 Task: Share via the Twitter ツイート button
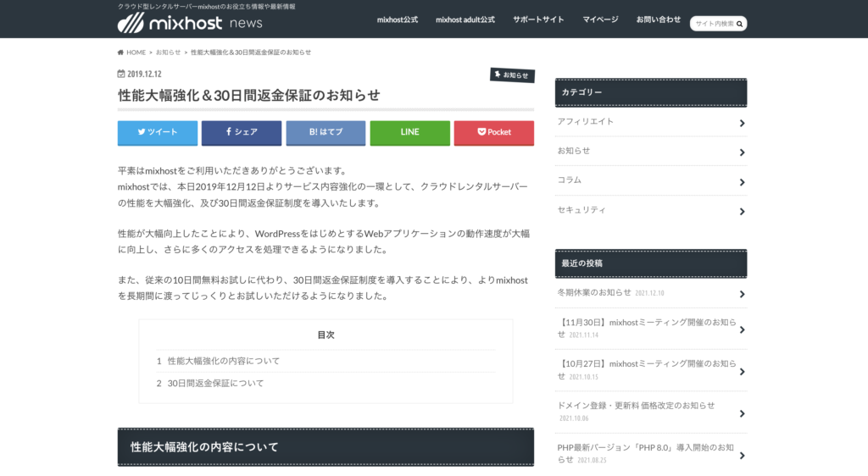tap(157, 133)
